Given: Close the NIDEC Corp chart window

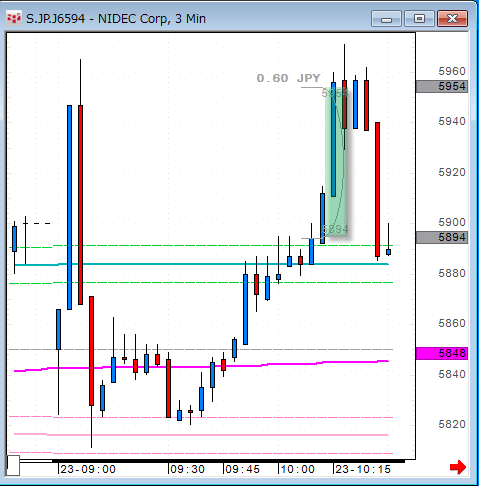Looking at the screenshot, I should pyautogui.click(x=452, y=19).
